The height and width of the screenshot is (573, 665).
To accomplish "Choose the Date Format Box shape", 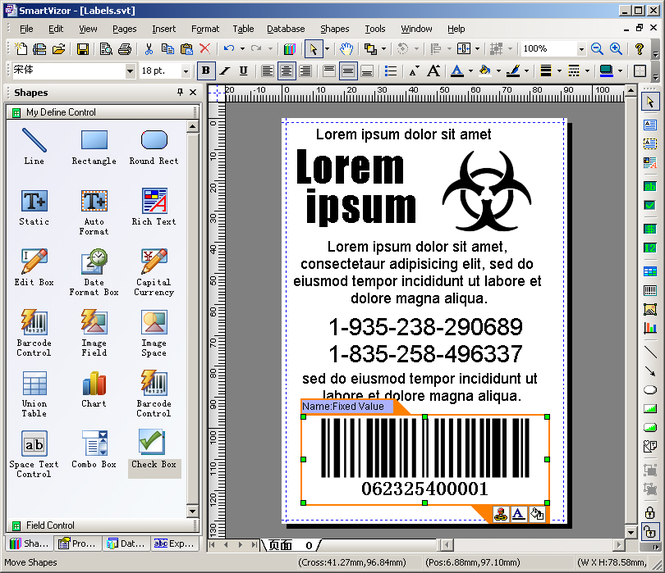I will point(94,272).
